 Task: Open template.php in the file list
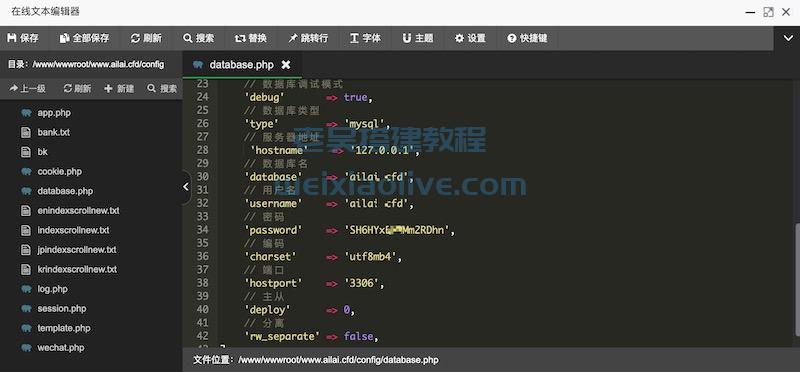[x=64, y=328]
